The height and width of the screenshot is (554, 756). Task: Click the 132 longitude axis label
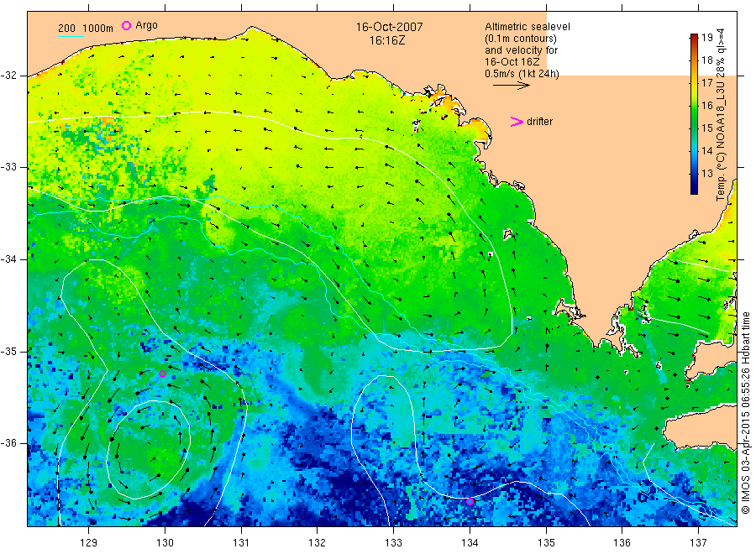click(318, 543)
